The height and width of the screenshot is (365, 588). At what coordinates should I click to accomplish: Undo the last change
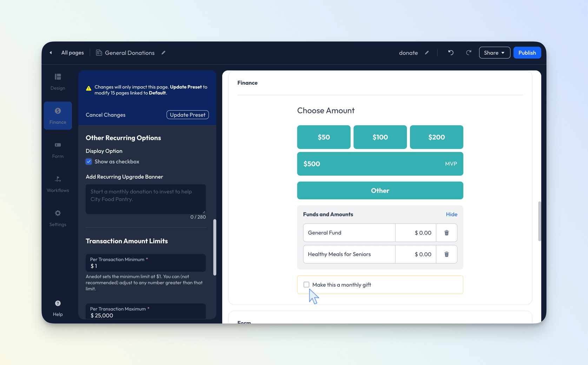[451, 53]
